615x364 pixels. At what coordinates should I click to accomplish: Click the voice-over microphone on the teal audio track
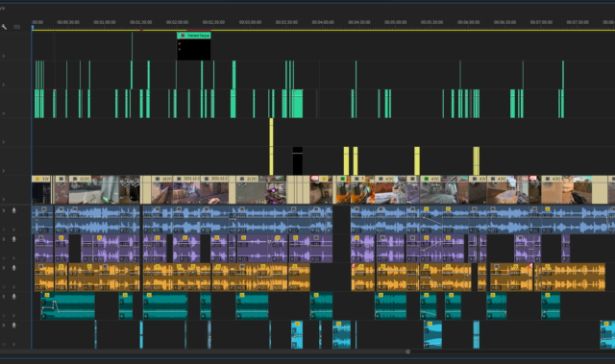(x=14, y=296)
